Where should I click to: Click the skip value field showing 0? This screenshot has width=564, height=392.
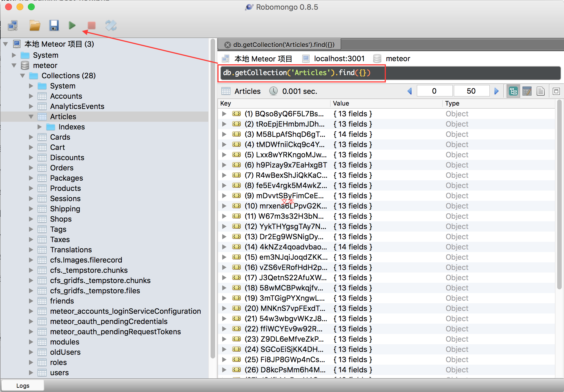[434, 91]
